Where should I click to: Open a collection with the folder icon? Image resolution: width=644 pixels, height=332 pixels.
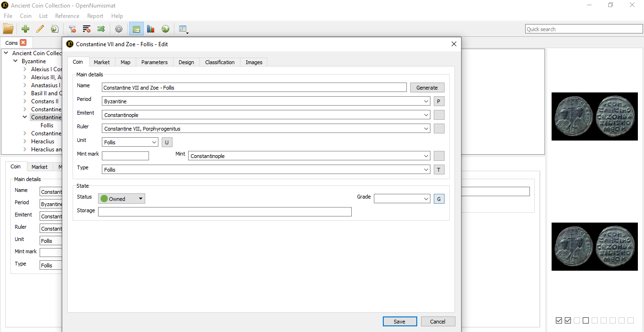8,29
